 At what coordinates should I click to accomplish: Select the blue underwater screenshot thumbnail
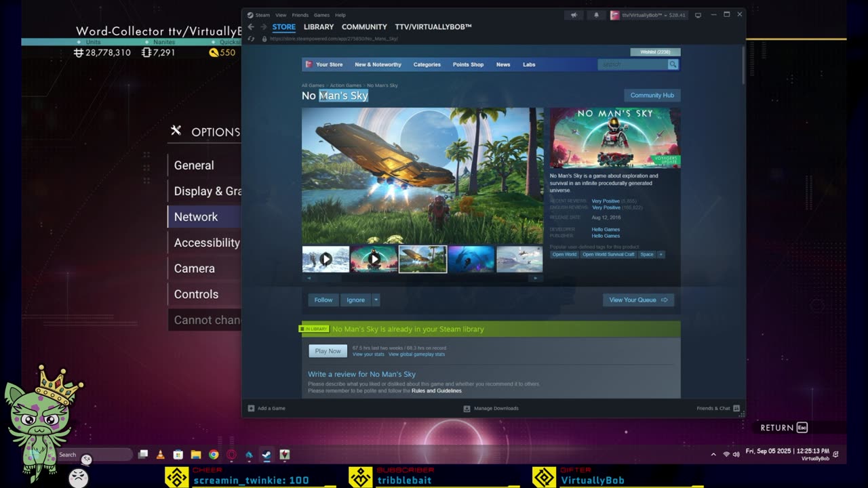(471, 259)
